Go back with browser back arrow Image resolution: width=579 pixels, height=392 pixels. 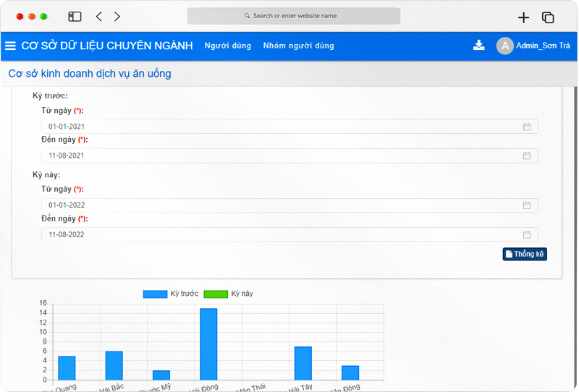click(98, 17)
